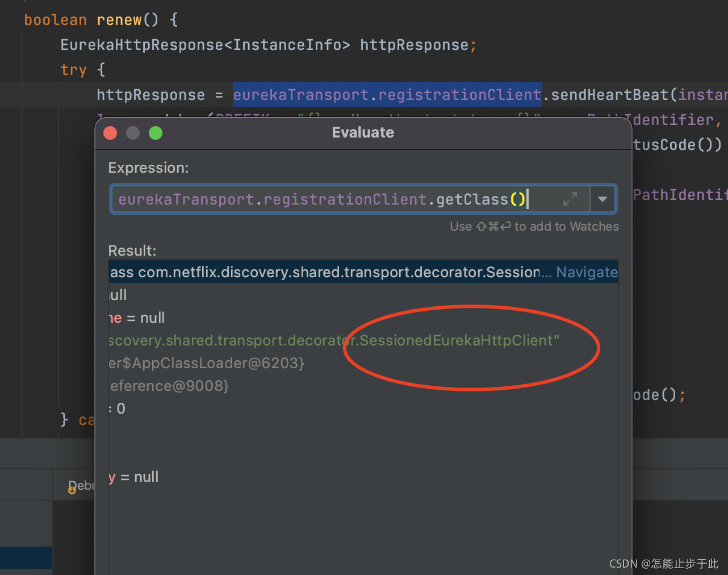The image size is (728, 575).
Task: Select the AppClassLoader@6203 result row
Action: point(363,363)
